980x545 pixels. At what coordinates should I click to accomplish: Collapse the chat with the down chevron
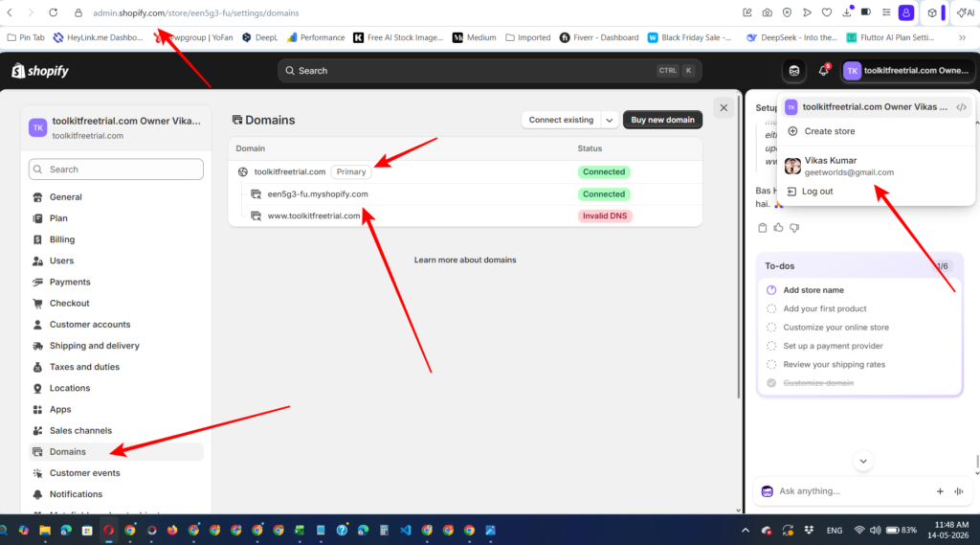(x=863, y=461)
